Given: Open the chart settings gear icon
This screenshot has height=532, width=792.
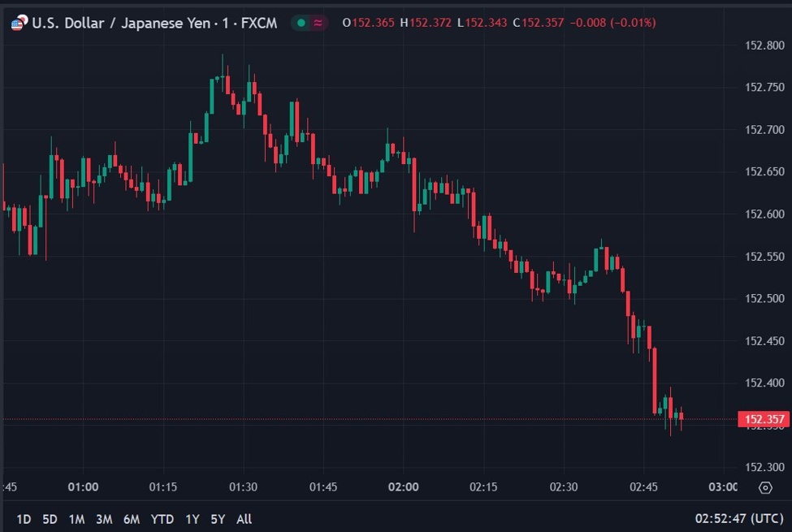Looking at the screenshot, I should point(764,487).
